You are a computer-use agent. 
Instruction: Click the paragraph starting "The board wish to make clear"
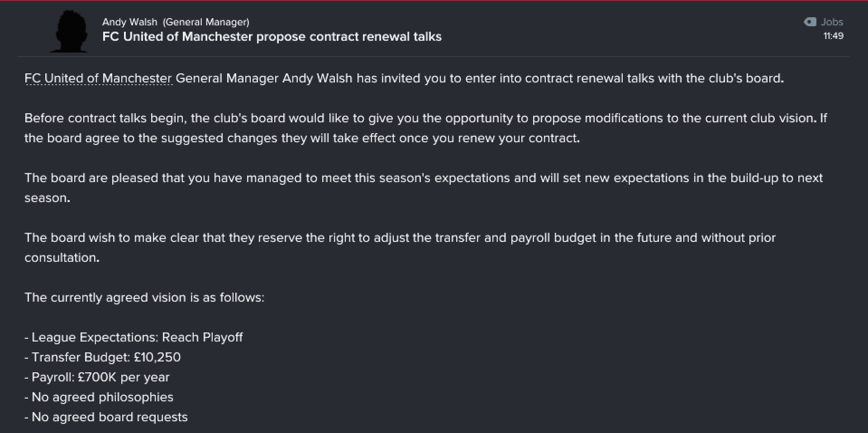coord(400,248)
